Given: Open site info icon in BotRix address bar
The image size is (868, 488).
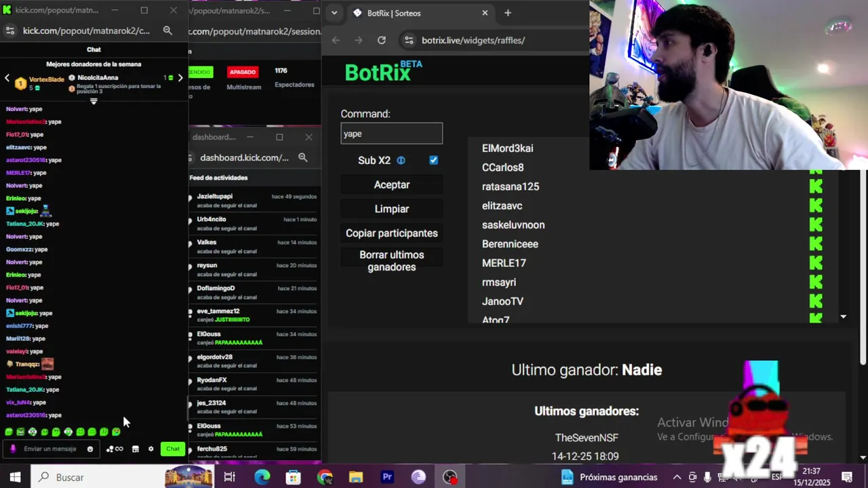Looking at the screenshot, I should 408,40.
